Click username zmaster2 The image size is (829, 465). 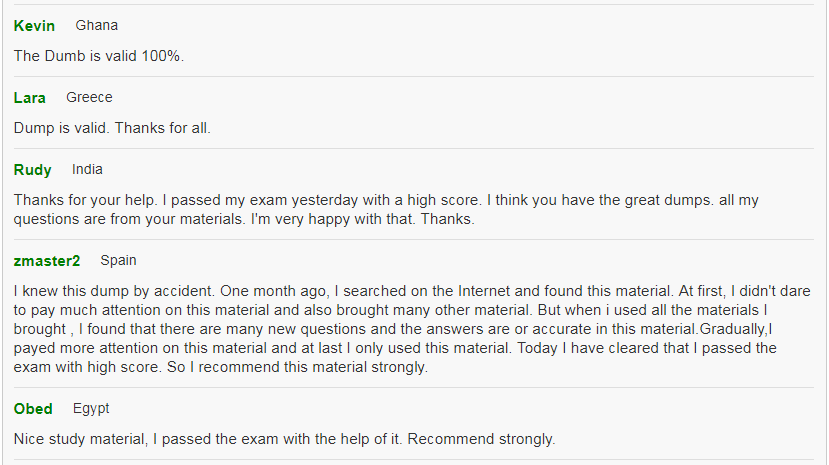click(x=47, y=261)
